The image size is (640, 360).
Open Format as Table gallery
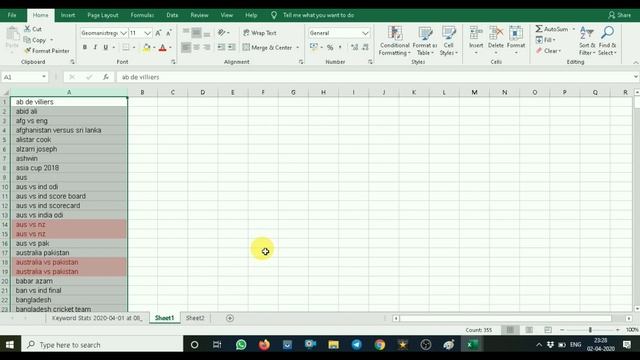(424, 41)
